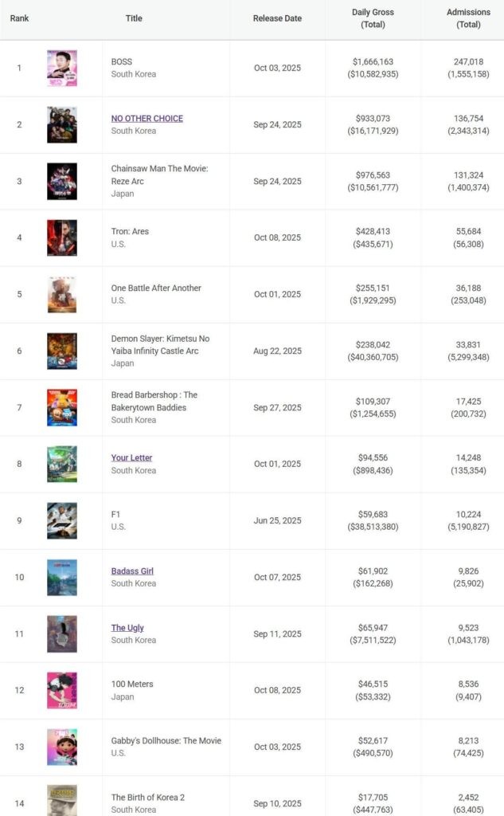The height and width of the screenshot is (816, 504).
Task: Click the F1 movie poster
Action: (62, 521)
